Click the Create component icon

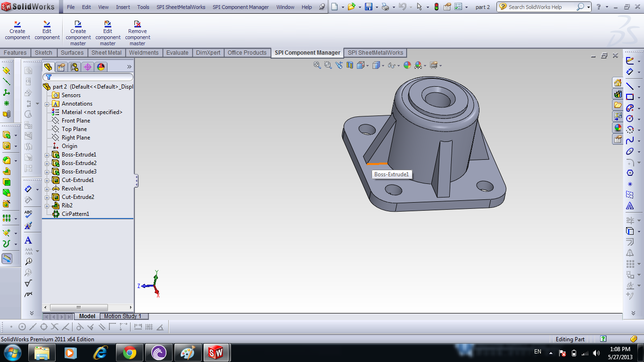17,24
